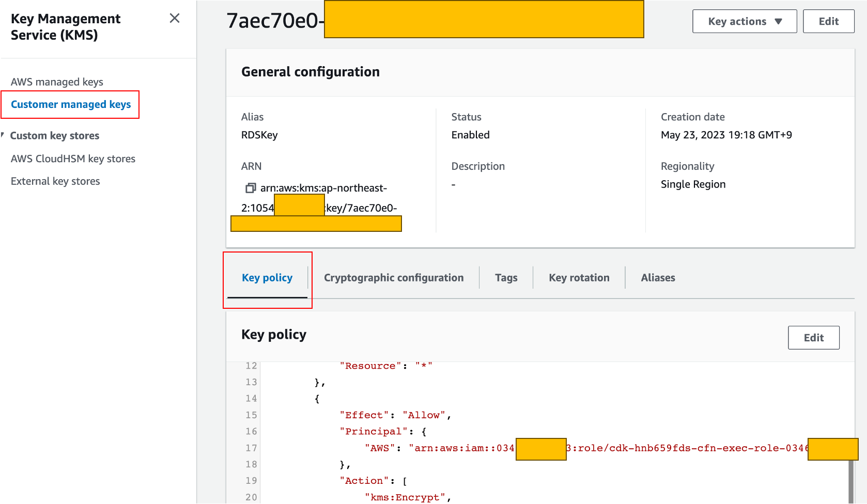Open the Tags tab

tap(506, 278)
